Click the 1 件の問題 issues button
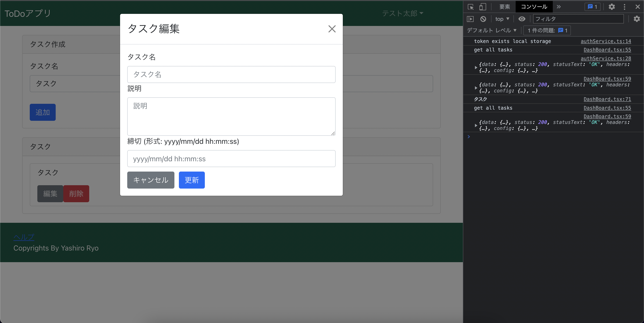The image size is (644, 323). pos(547,30)
